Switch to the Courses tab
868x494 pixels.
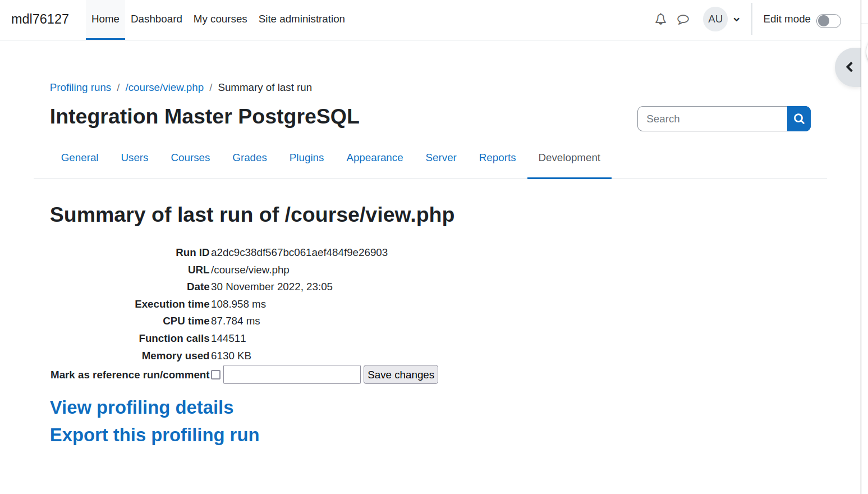(x=191, y=158)
